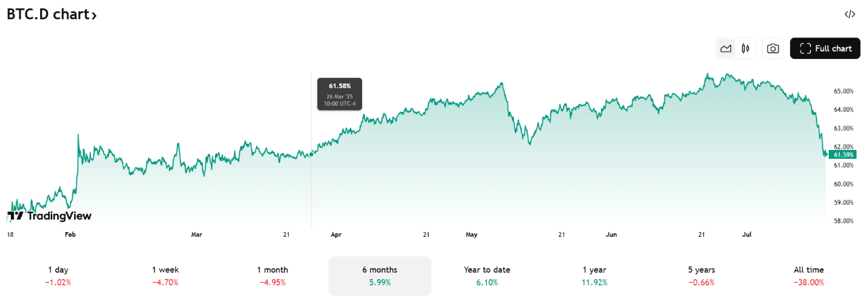
Task: Switch to candlestick chart style
Action: (746, 48)
